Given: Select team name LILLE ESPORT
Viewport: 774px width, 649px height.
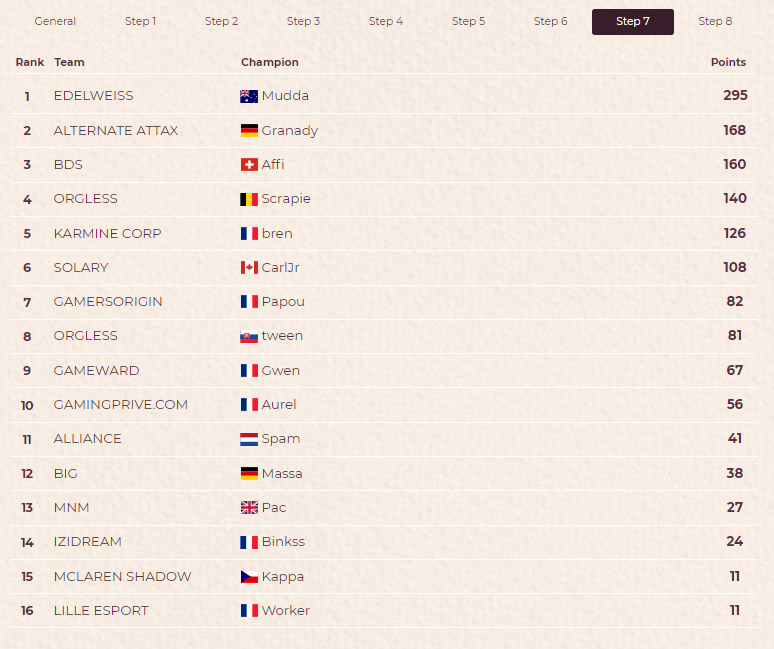Looking at the screenshot, I should [x=101, y=611].
